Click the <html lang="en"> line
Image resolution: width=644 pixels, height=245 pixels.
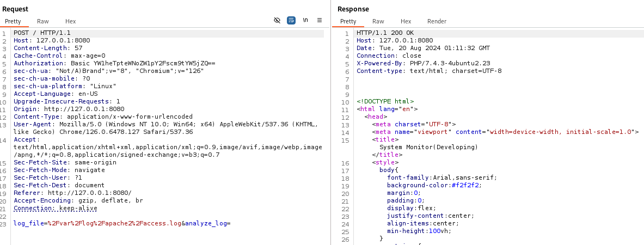click(387, 109)
